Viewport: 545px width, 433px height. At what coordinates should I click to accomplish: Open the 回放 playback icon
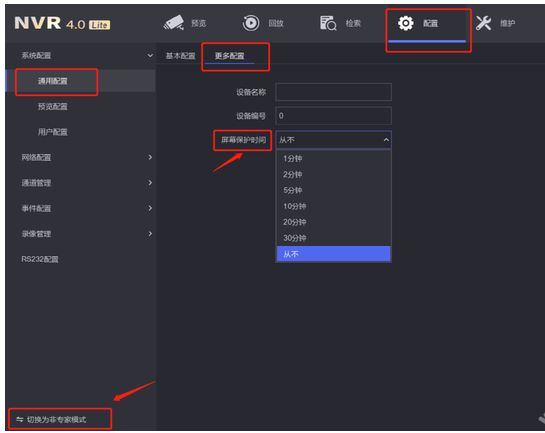point(251,23)
